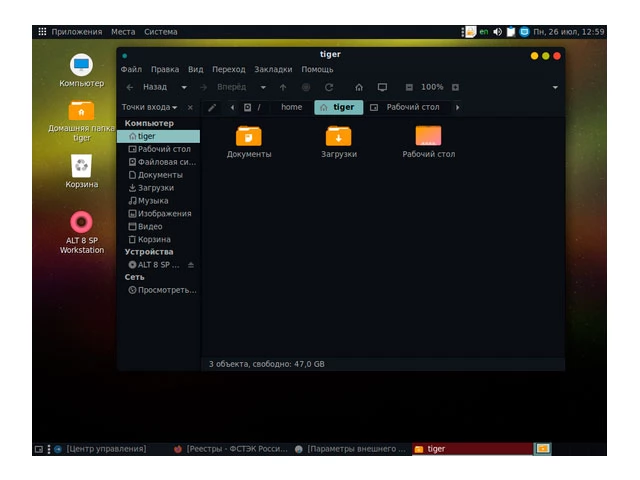Screen dimensions: 640x480
Task: Expand the Назад history dropdown arrow
Action: [x=184, y=87]
